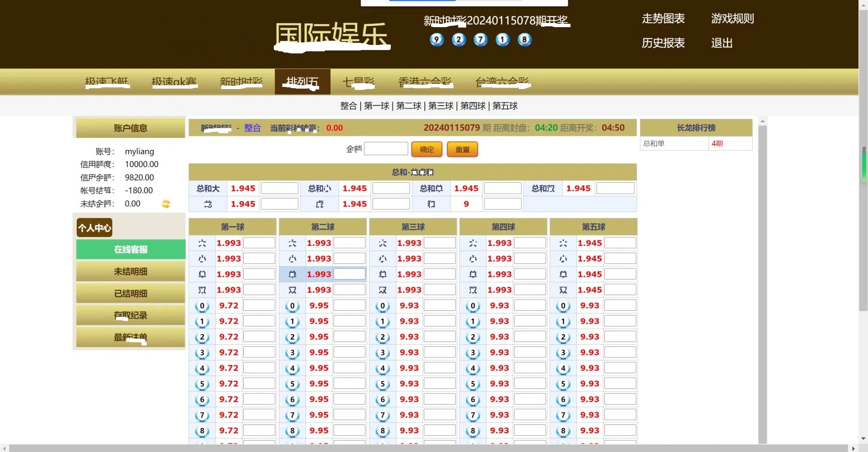
Task: Switch to the 排列五 tab
Action: coord(302,81)
